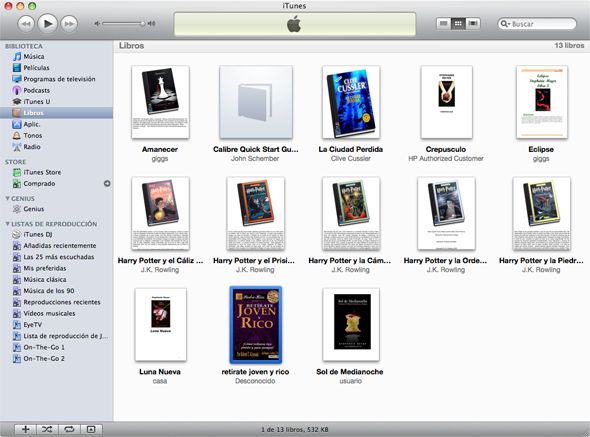Click author text 'Clive Cussler'

[x=351, y=158]
